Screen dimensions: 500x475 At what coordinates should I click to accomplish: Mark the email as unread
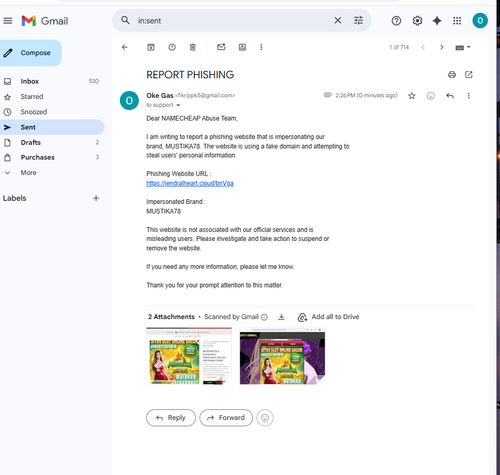tap(221, 47)
